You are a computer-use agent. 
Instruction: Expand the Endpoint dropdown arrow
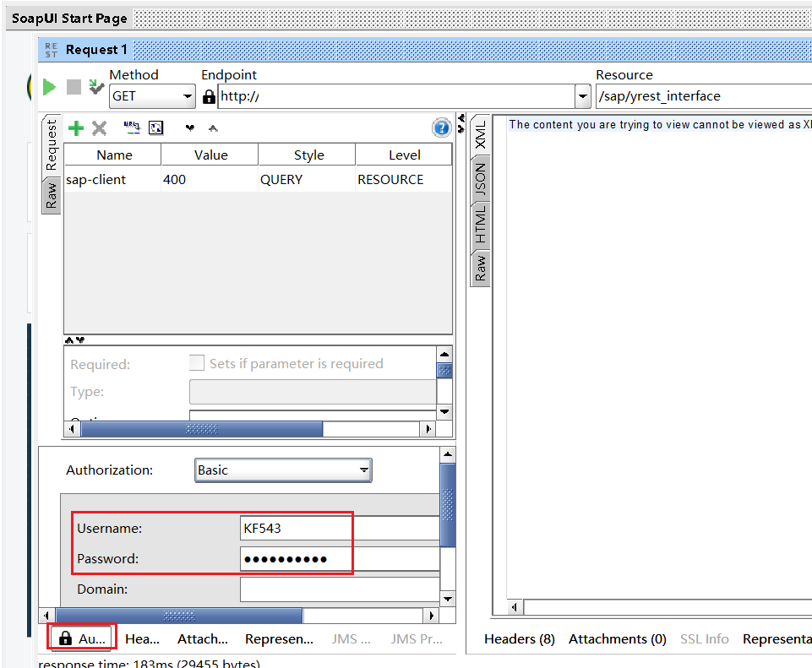pyautogui.click(x=582, y=96)
